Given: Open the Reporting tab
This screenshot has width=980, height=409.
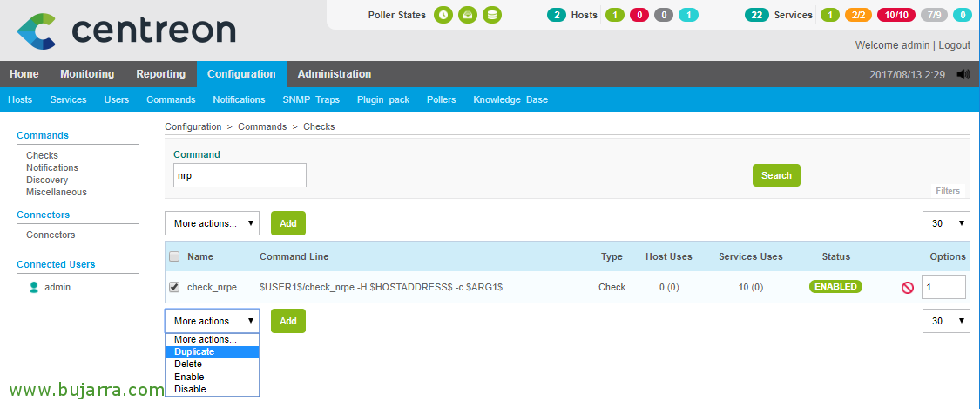Looking at the screenshot, I should (160, 74).
